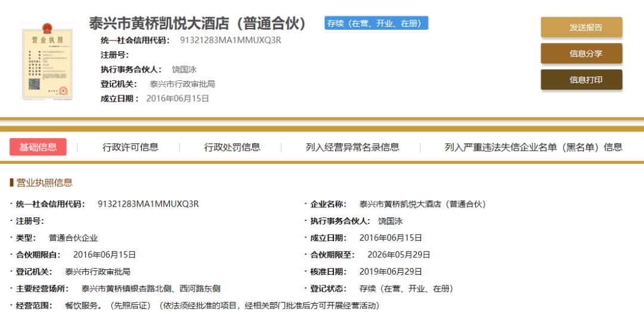Click the 核准日期 value 2019年06月29日
This screenshot has width=644, height=327.
(391, 272)
